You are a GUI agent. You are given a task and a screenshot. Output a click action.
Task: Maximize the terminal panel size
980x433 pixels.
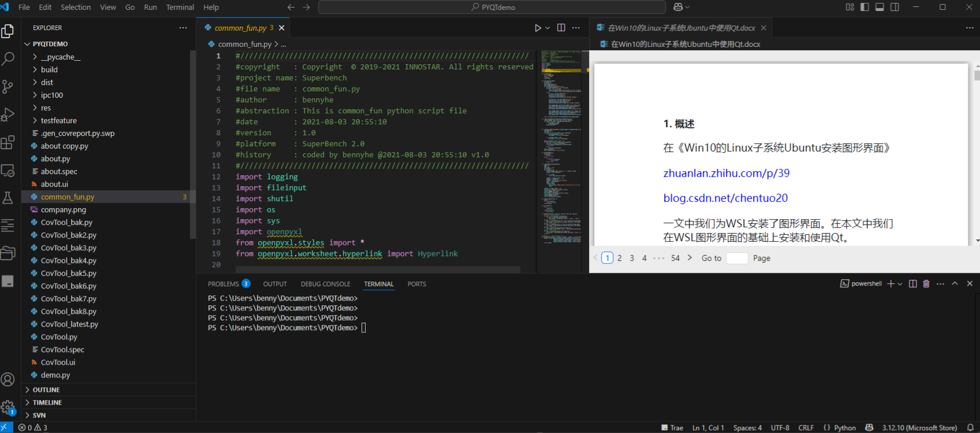tap(955, 284)
